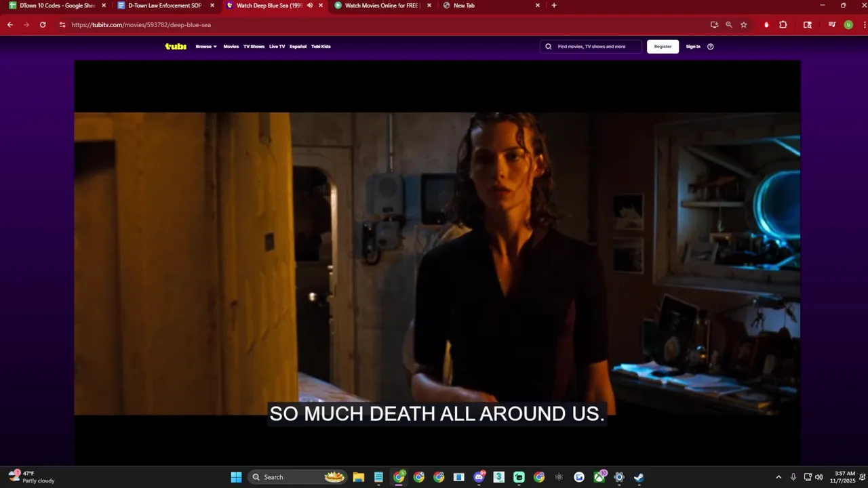Image resolution: width=868 pixels, height=488 pixels.
Task: Open the Movies section
Action: tap(231, 47)
